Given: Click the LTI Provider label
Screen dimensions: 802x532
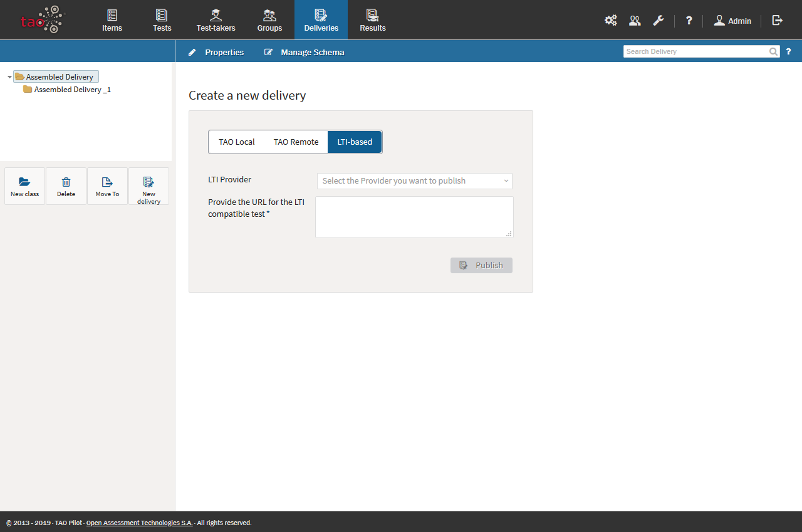Looking at the screenshot, I should point(229,179).
